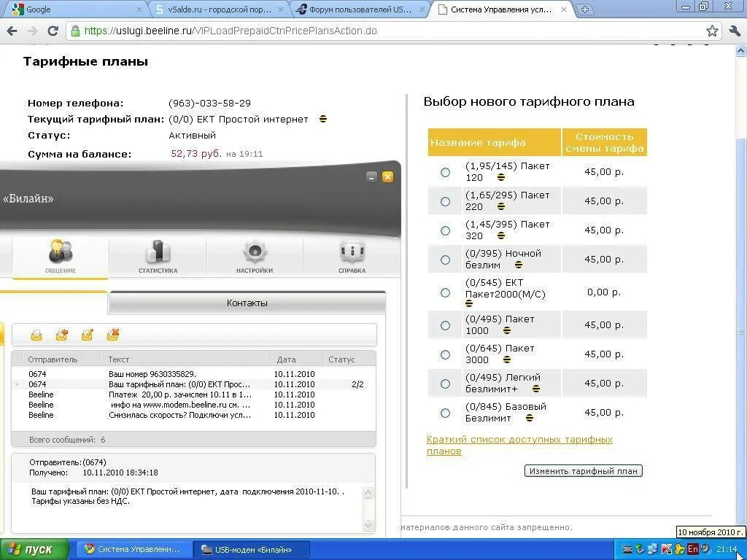Open the Настройки gear section

pyautogui.click(x=255, y=257)
